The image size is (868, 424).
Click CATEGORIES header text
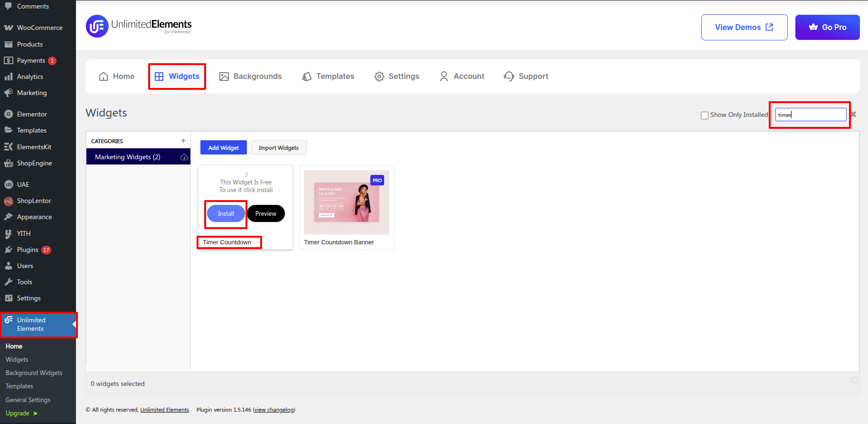tap(107, 141)
